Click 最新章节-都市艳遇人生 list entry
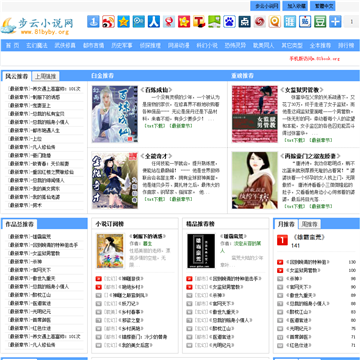Viewport: 360px width, 360px height. (34, 130)
